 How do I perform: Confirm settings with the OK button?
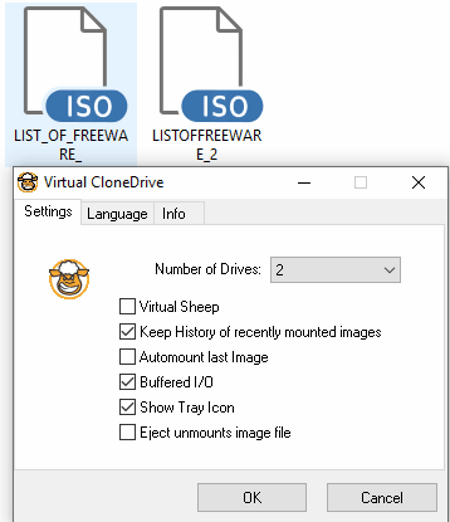[x=252, y=497]
